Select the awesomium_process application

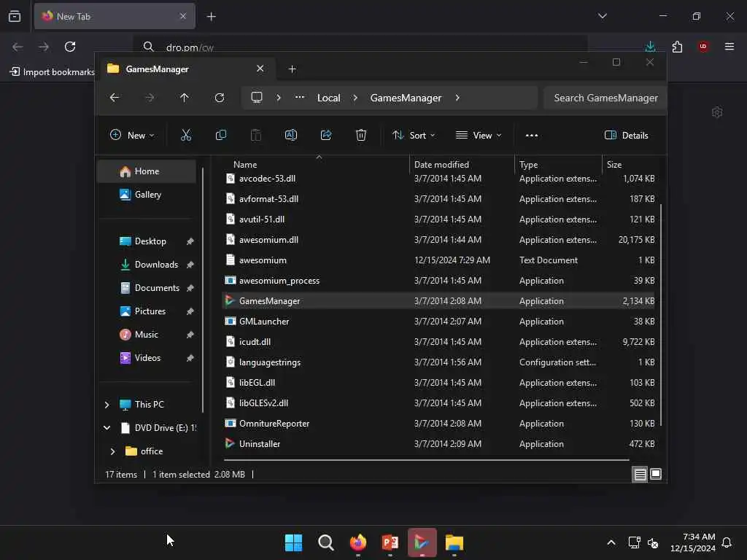tap(438, 281)
